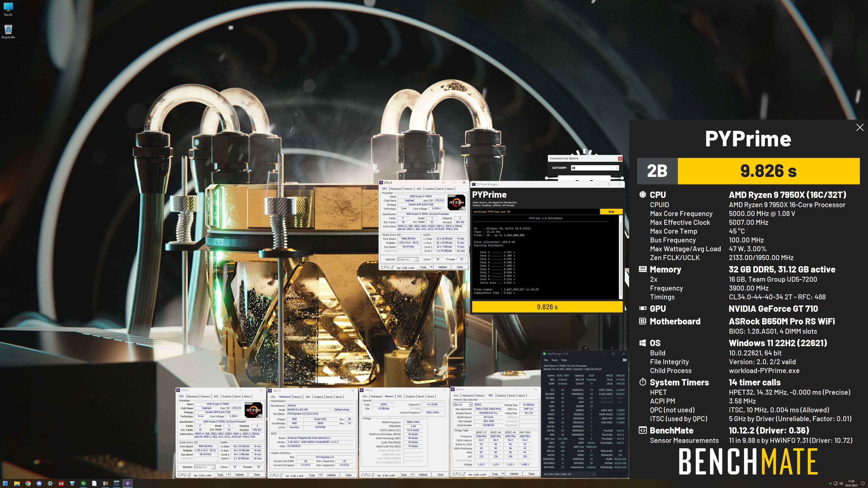Open the blue bars taskbar icon
868x488 pixels.
[x=72, y=483]
